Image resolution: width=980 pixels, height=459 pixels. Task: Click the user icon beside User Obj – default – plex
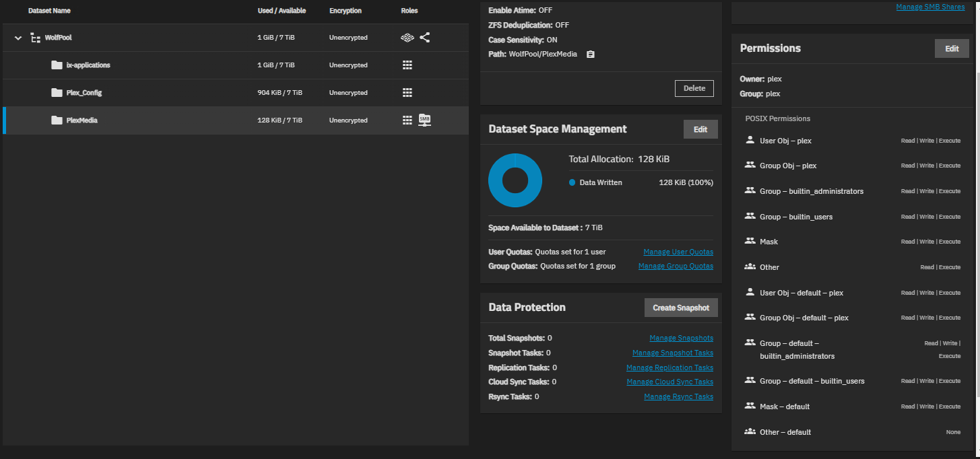point(750,293)
